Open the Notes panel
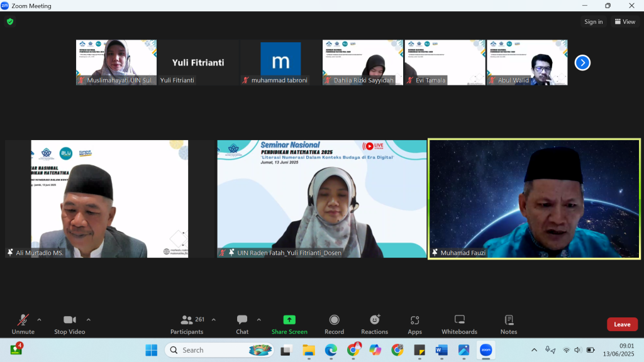644x362 pixels. 509,324
